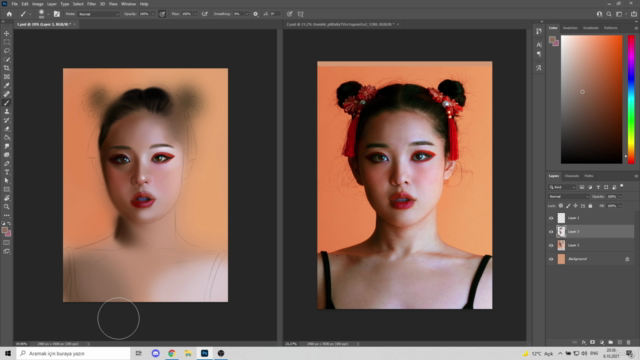
Task: Switch to the Channels tab
Action: [x=571, y=176]
